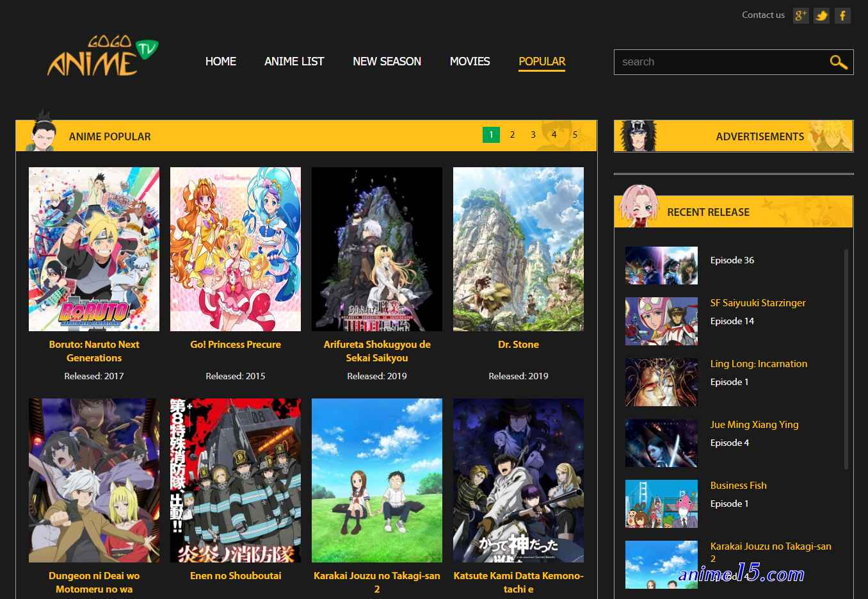
Task: Click Arifureta Shokugyou de Sekai Saikyou title
Action: coord(377,351)
